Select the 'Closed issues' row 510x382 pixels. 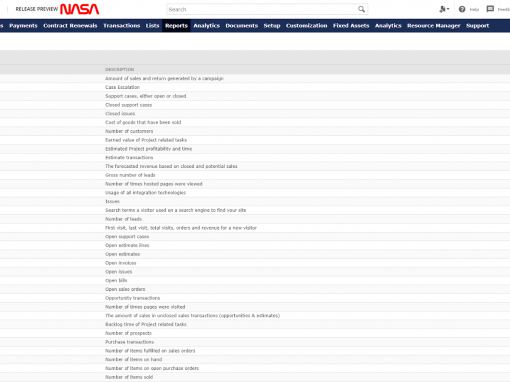(x=255, y=113)
